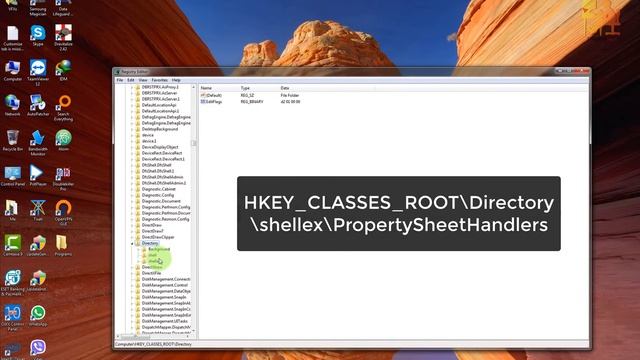640x360 pixels.
Task: Select the Computer desktop icon
Action: tap(12, 70)
